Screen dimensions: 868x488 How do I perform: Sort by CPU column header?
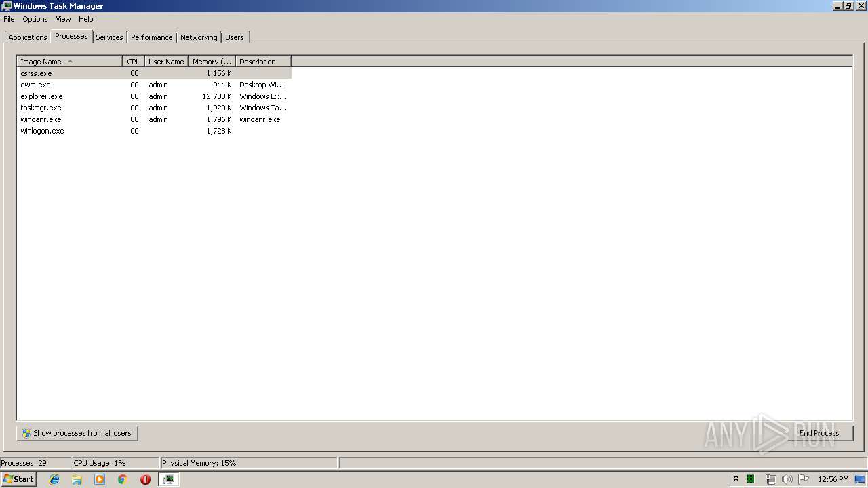click(x=134, y=62)
